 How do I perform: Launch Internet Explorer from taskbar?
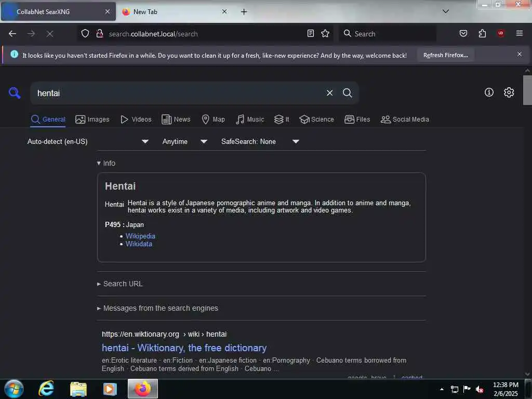pyautogui.click(x=46, y=389)
